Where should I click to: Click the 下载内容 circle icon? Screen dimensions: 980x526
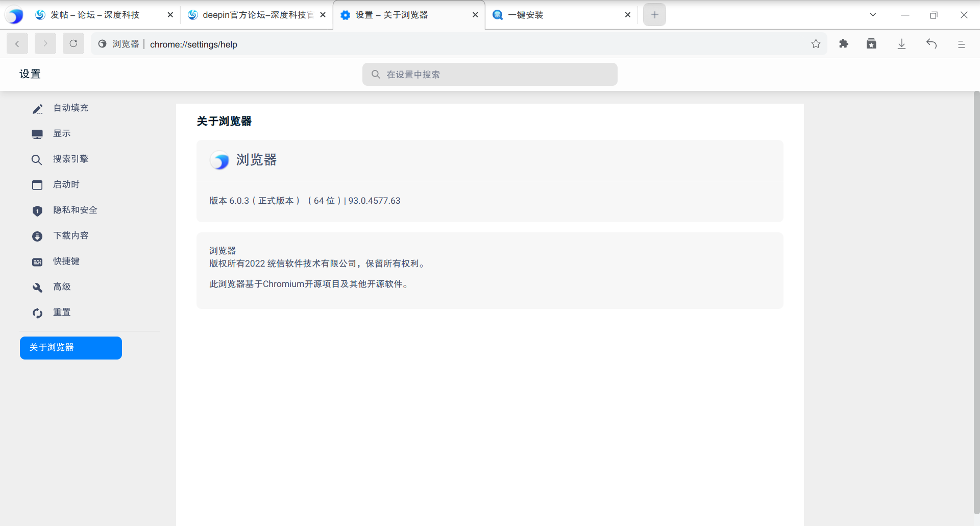(37, 236)
